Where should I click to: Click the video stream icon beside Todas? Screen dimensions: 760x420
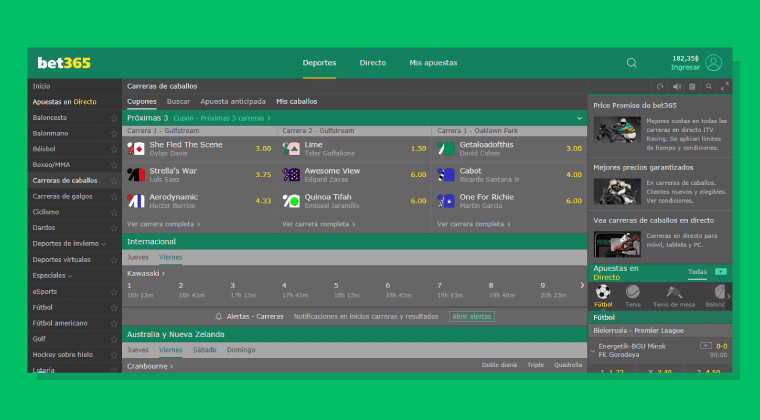720,272
